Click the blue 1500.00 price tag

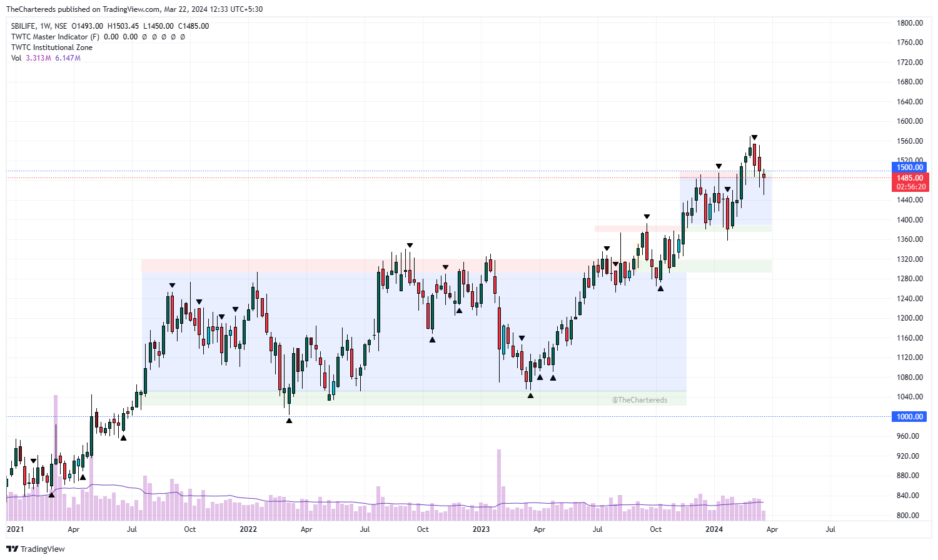(910, 167)
